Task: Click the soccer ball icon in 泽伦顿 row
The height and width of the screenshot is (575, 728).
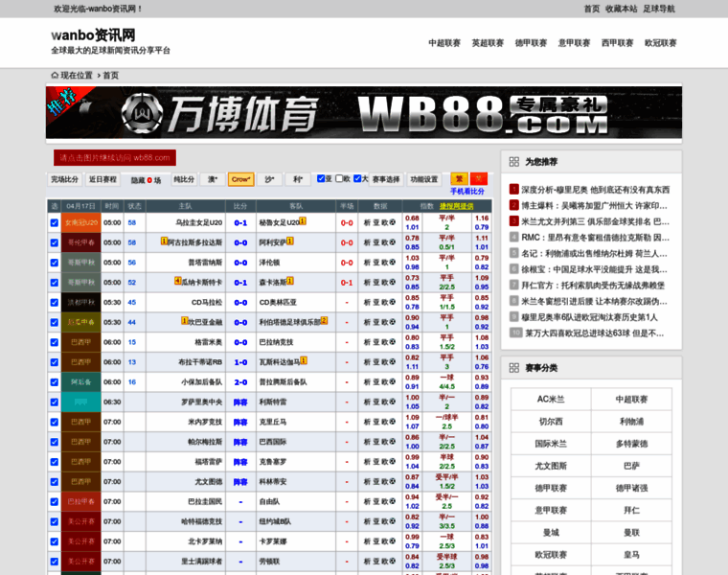Action: point(393,263)
